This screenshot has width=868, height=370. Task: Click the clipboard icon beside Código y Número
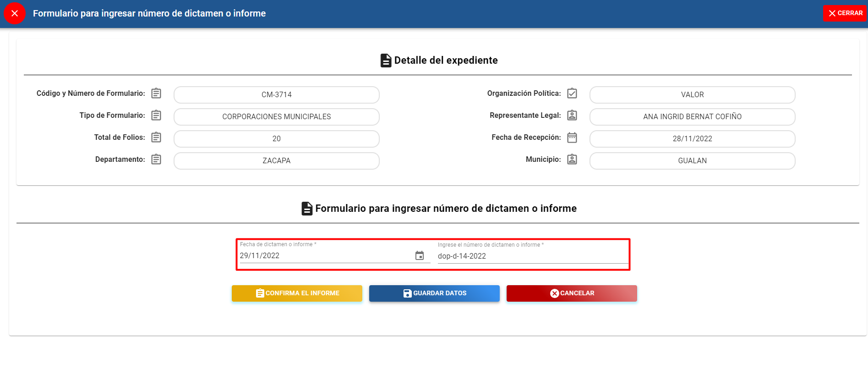[x=156, y=94]
